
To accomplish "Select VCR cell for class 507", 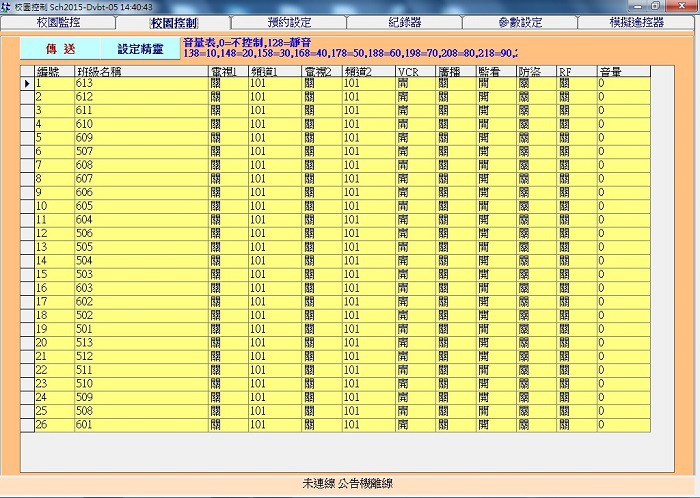I will tap(415, 151).
